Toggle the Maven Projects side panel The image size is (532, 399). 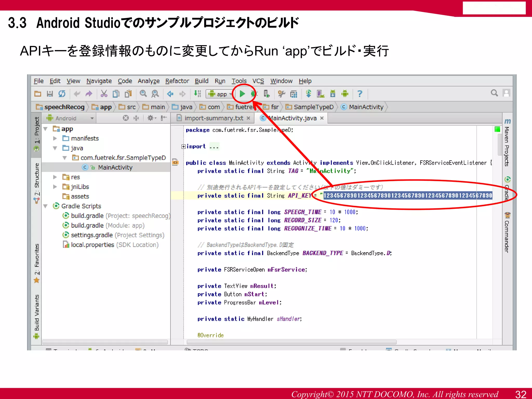[x=507, y=142]
